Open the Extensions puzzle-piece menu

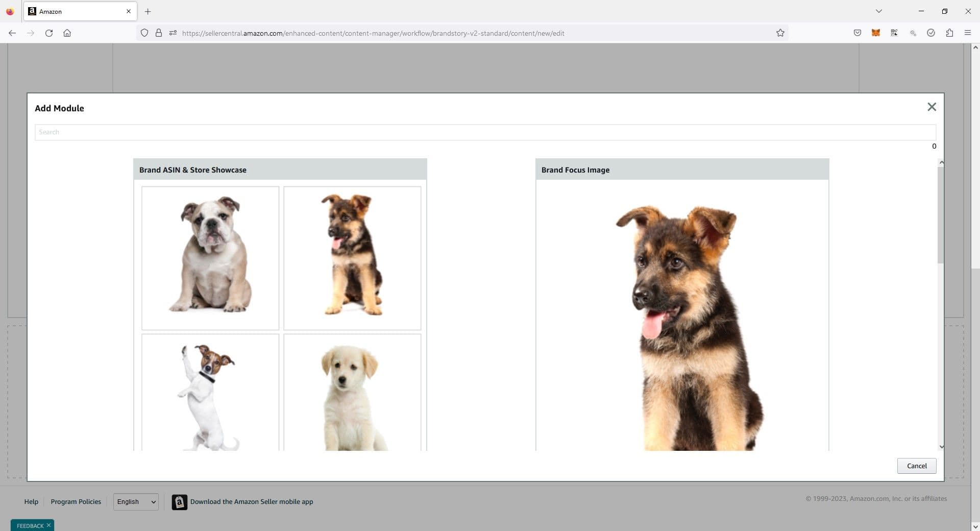coord(949,33)
